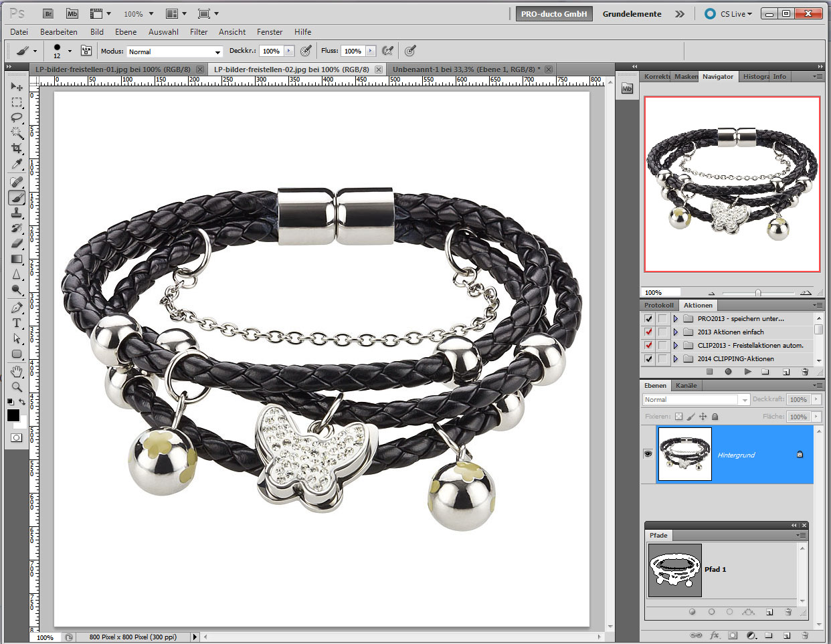Open the Filter menu

199,31
